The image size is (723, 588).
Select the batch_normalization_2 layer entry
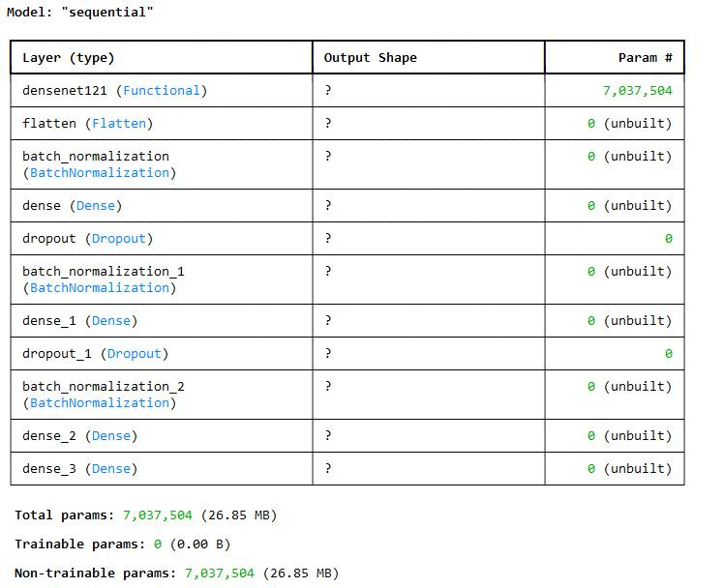(x=104, y=395)
